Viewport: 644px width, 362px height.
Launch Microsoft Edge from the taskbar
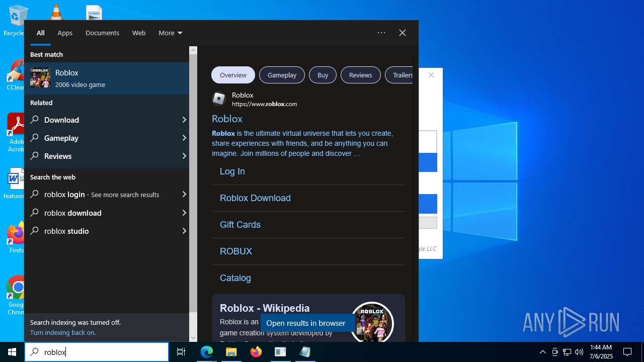pyautogui.click(x=207, y=352)
